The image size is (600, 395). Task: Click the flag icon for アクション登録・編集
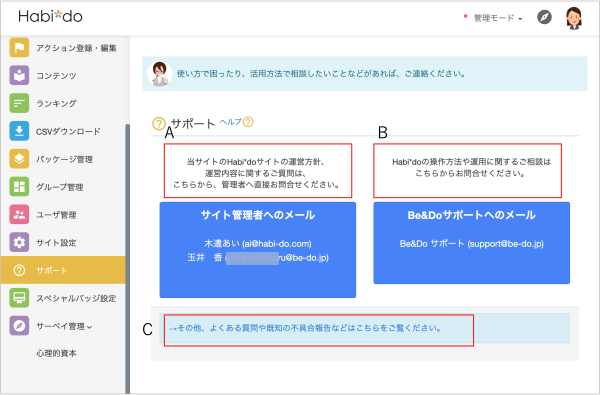click(x=19, y=47)
